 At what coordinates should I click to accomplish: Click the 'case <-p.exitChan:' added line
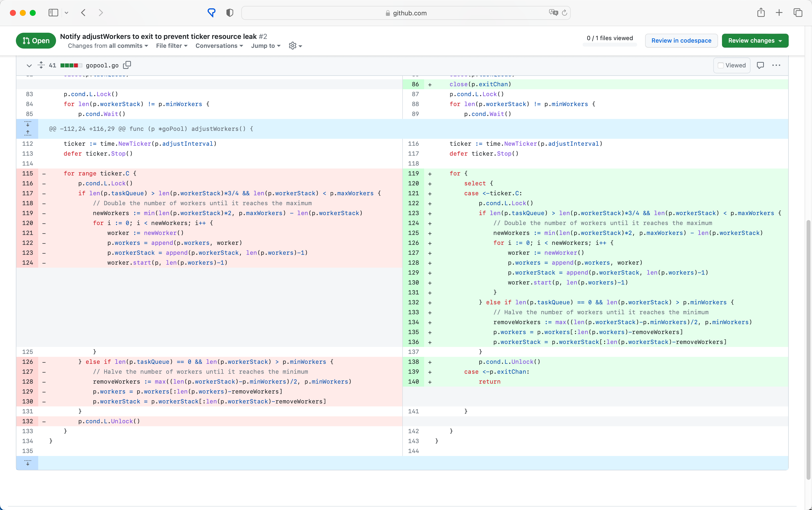(496, 371)
